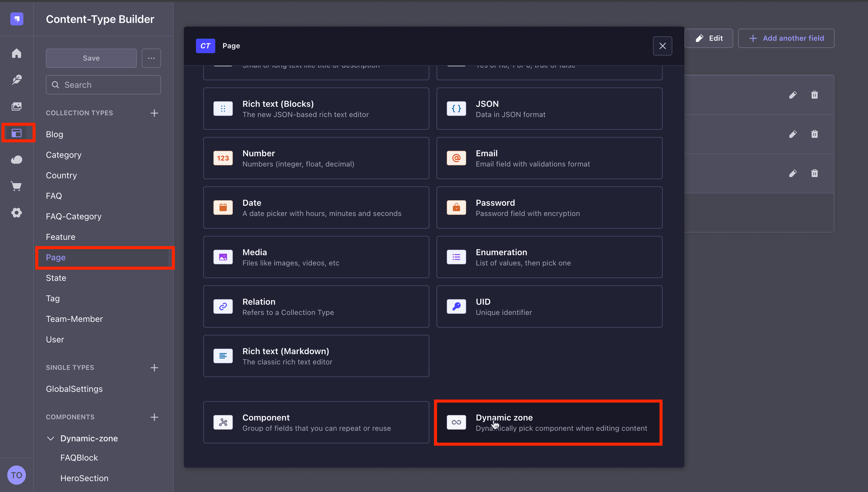Open the HeroSection component
The width and height of the screenshot is (868, 492).
click(x=84, y=478)
